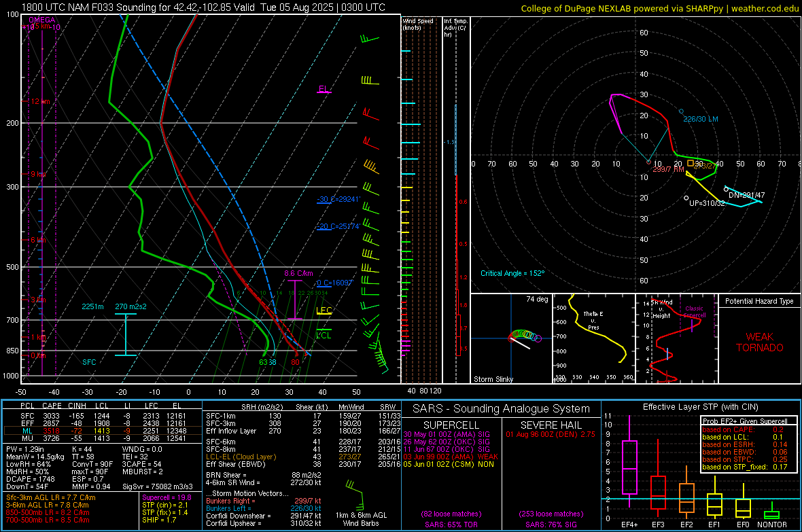Click the 0 C=16097' freezing level label
Image resolution: width=802 pixels, height=532 pixels.
[335, 283]
